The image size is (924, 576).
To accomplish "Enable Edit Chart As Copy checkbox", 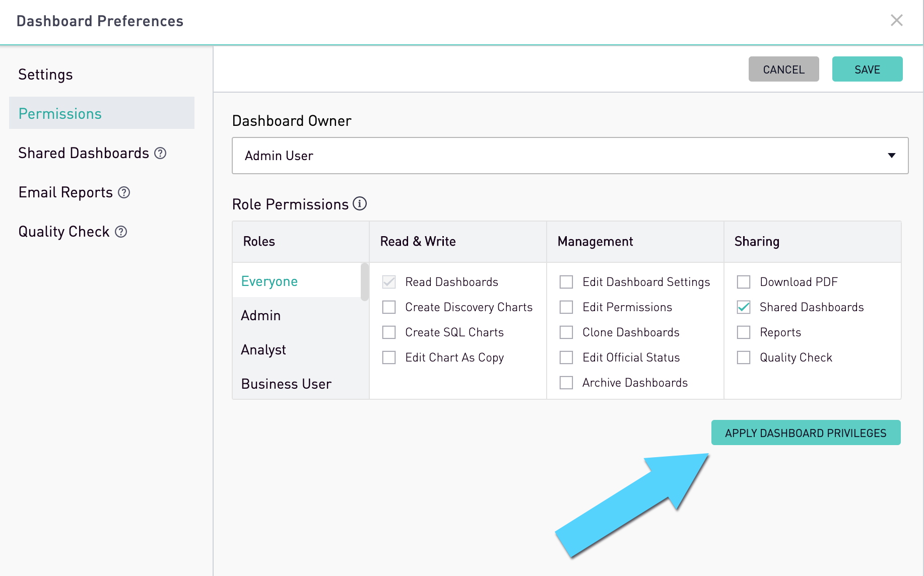I will tap(389, 357).
